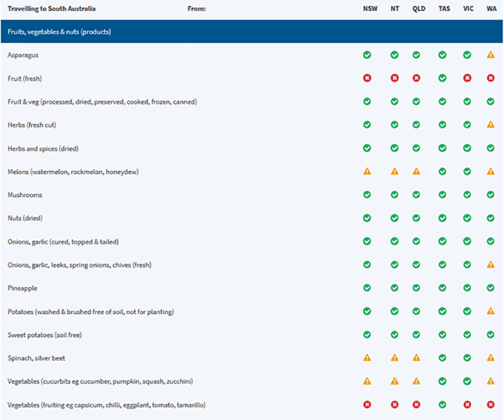Screen dimensions: 504x420
Task: Click the TAS column header
Action: (443, 9)
